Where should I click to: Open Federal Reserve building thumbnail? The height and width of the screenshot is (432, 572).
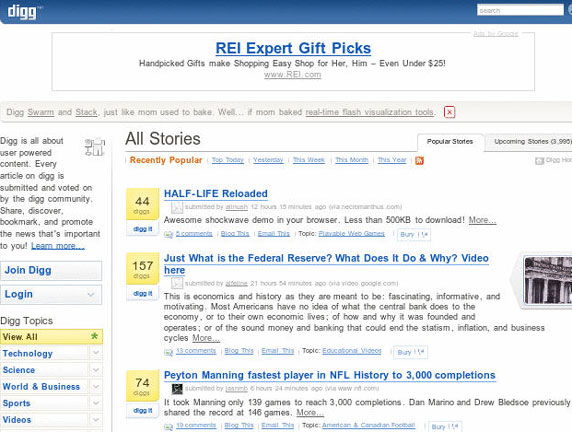click(x=548, y=280)
